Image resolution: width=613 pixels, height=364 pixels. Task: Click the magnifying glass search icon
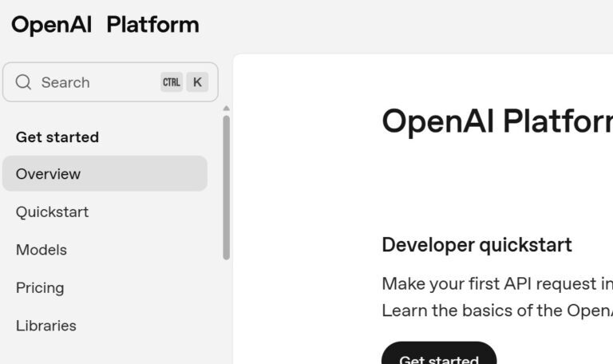[23, 82]
